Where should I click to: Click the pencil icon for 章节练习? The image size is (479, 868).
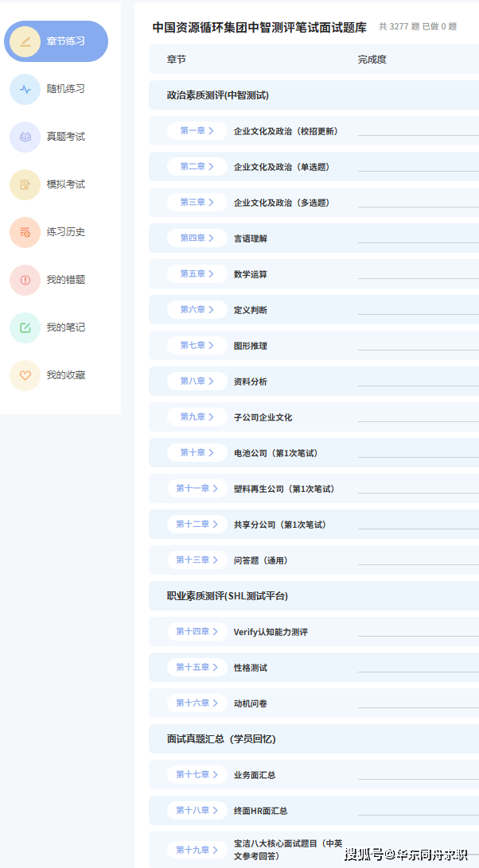25,41
